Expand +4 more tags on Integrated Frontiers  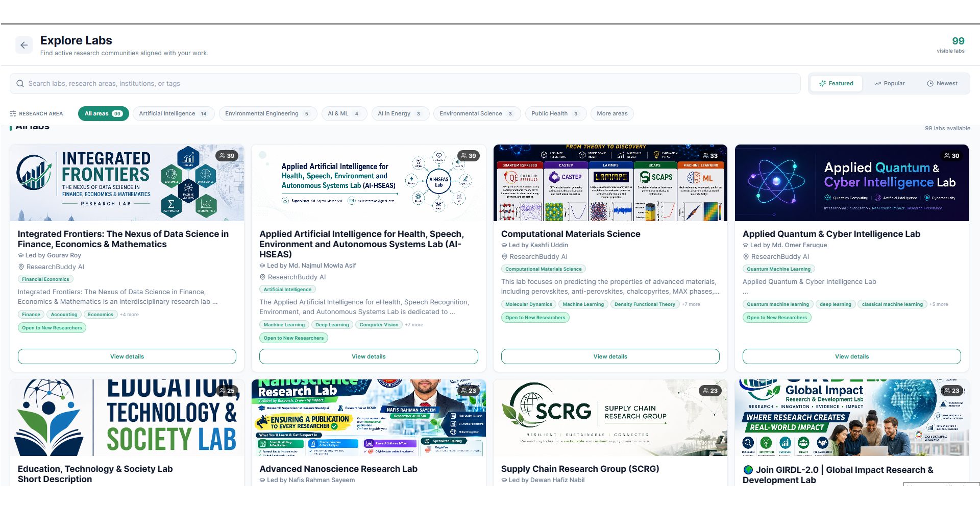129,315
